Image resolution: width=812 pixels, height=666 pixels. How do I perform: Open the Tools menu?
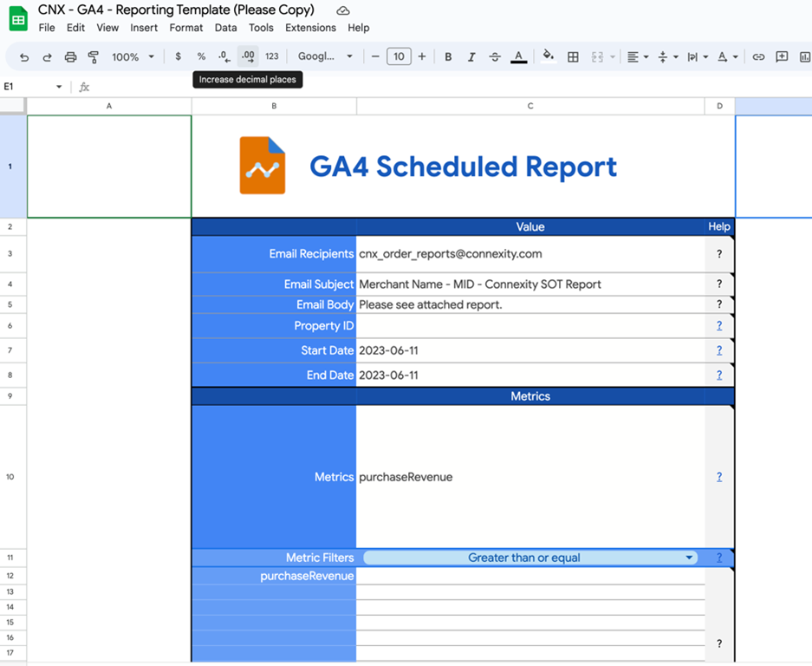tap(261, 28)
